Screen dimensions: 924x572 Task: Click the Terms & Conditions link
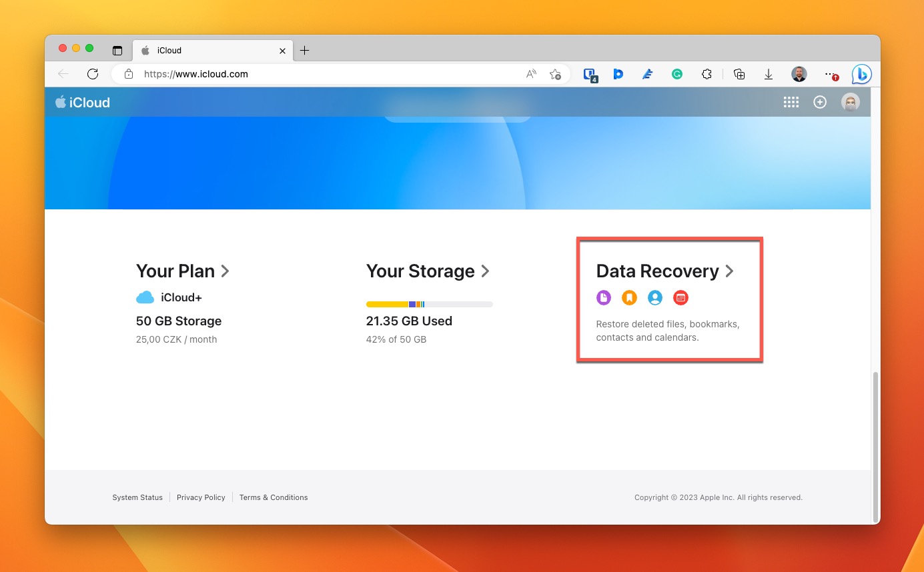[x=274, y=497]
